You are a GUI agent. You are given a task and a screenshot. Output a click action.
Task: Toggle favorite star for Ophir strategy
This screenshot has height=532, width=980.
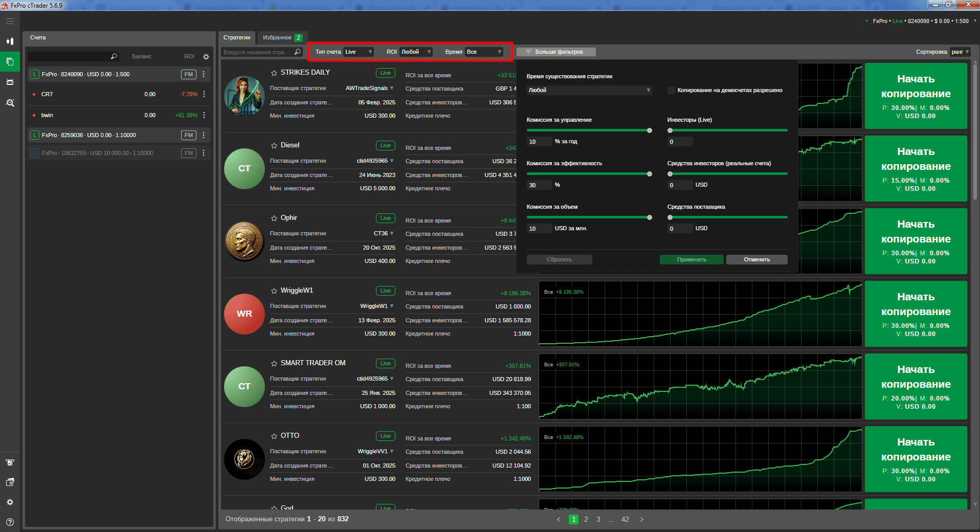[274, 218]
